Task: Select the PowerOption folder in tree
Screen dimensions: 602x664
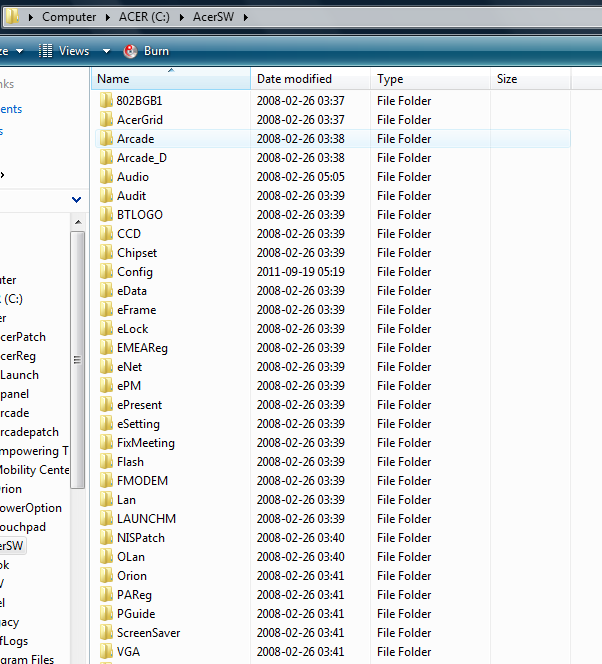Action: pos(30,508)
